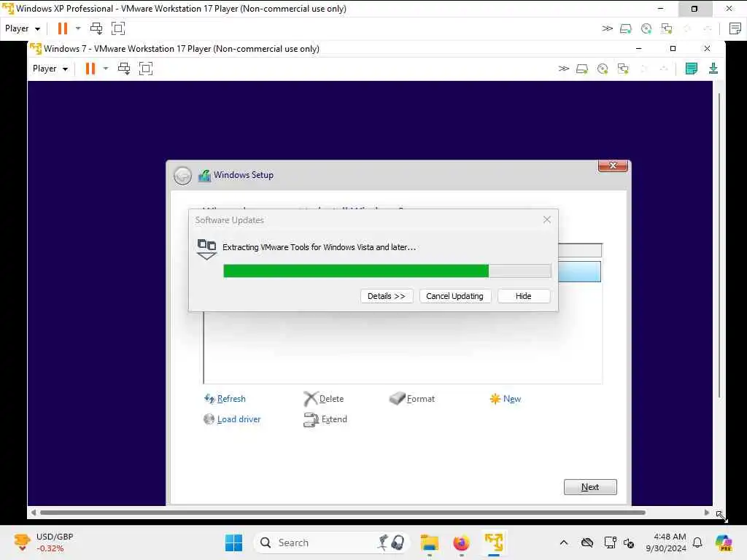
Task: Open the clock showing 4:48 AM
Action: (666, 542)
